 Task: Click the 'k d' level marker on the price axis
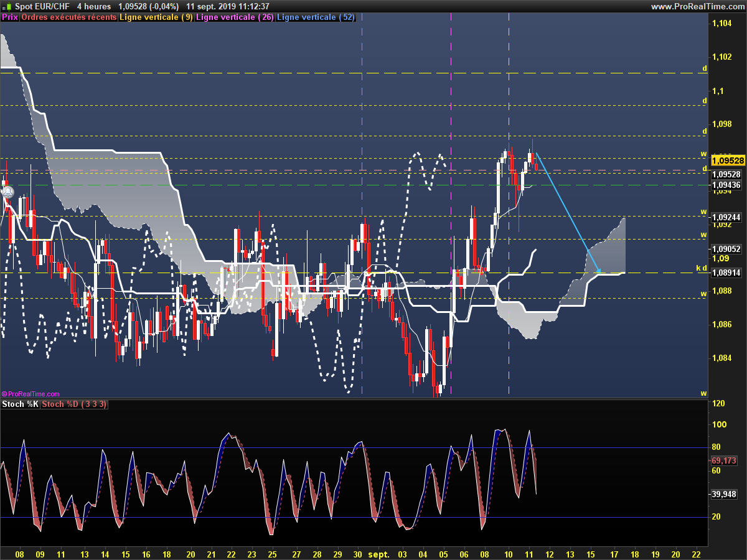click(701, 268)
